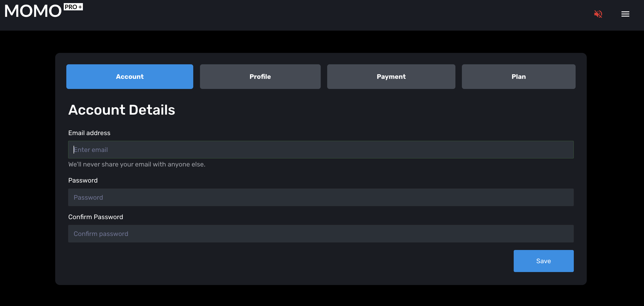The width and height of the screenshot is (644, 306).
Task: Click empty header bar left of speaker icon
Action: tap(337, 15)
